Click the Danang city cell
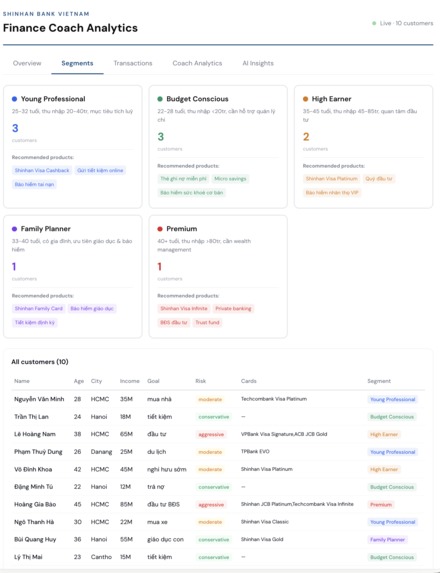440x573 pixels. click(x=102, y=452)
